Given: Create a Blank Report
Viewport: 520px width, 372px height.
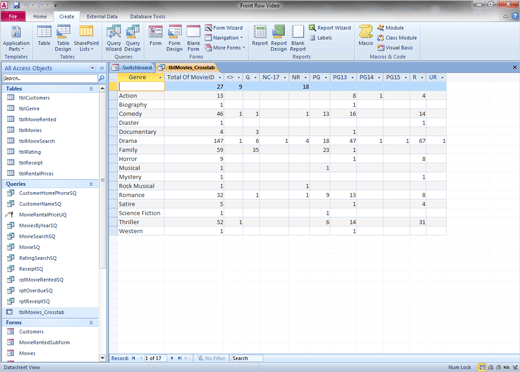Looking at the screenshot, I should pyautogui.click(x=298, y=39).
